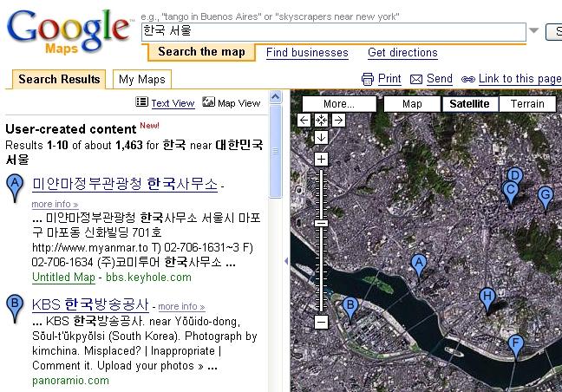This screenshot has height=392, width=562.
Task: Click the chain link icon
Action: pos(468,79)
